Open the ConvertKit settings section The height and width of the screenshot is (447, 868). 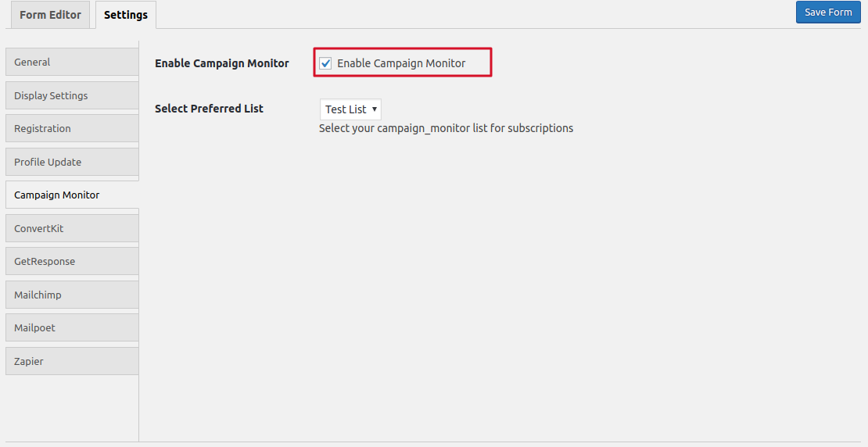[x=72, y=228]
